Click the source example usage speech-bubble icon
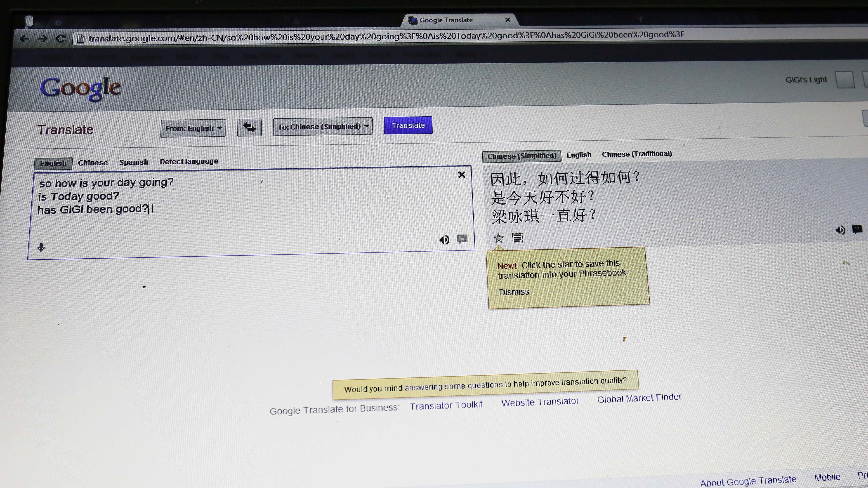The image size is (868, 488). pyautogui.click(x=462, y=239)
